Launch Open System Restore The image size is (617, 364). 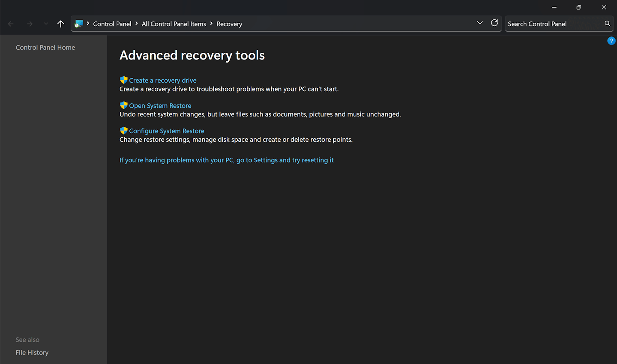[160, 106]
